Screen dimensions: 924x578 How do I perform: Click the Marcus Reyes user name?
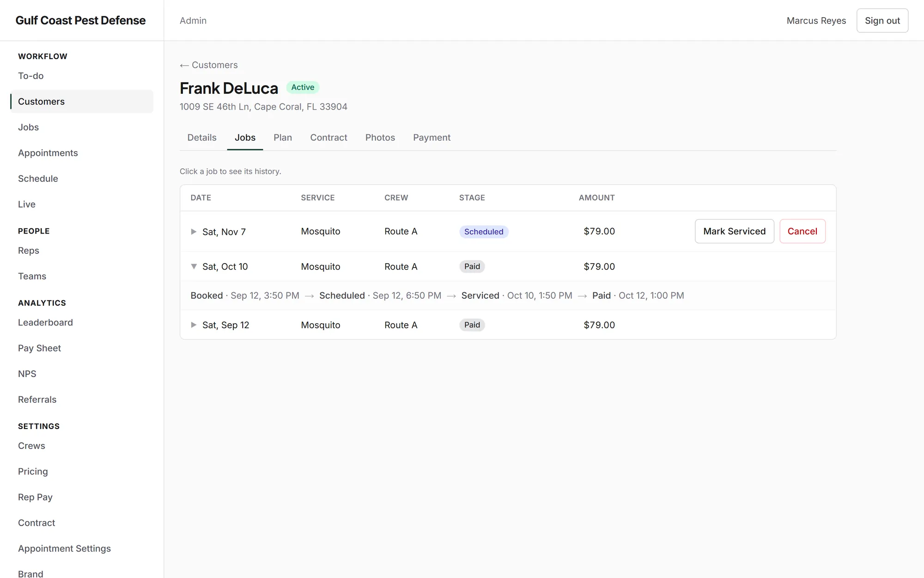(x=816, y=20)
